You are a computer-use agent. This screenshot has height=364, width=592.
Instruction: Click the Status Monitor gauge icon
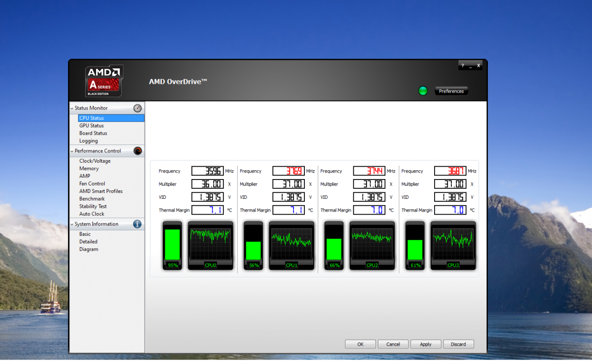click(x=138, y=108)
